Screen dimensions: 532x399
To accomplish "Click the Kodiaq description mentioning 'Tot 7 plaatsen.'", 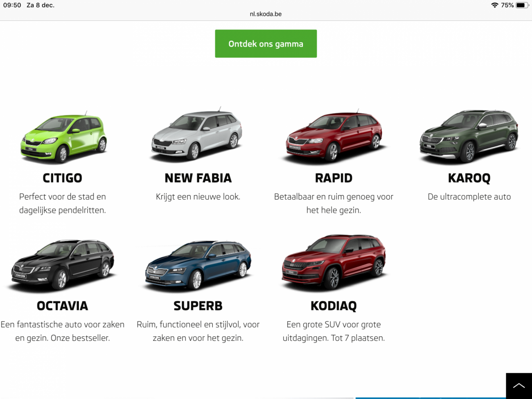I will coord(334,331).
